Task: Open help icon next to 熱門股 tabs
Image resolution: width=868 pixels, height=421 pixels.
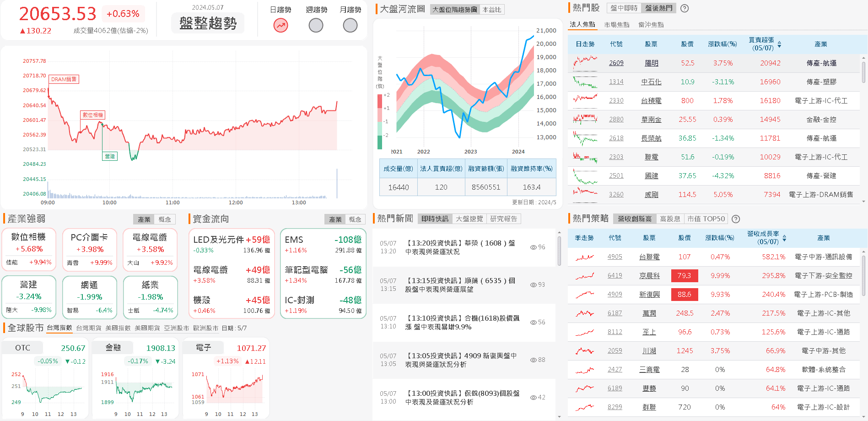Action: point(685,8)
